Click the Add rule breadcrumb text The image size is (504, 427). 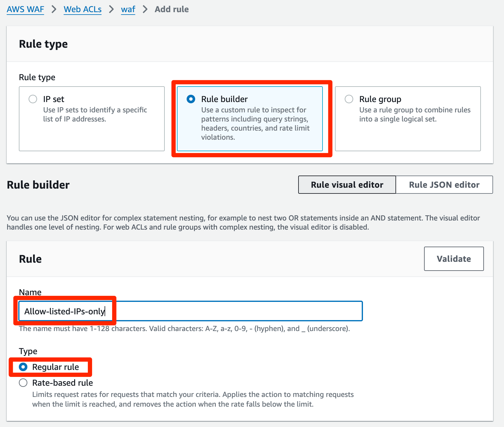click(171, 9)
